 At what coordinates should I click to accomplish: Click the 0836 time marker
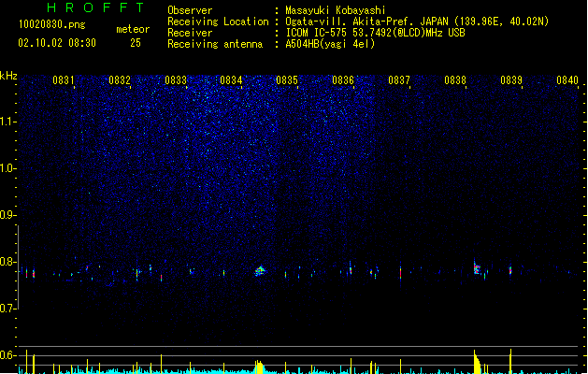pyautogui.click(x=343, y=80)
